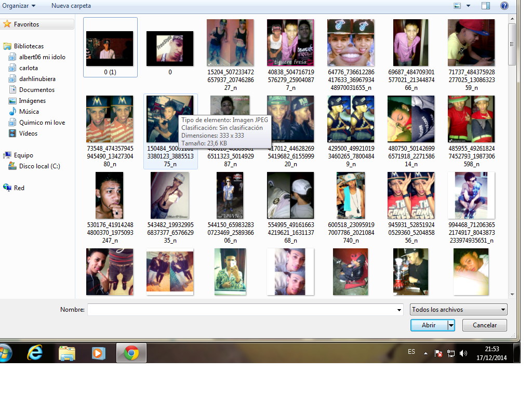Open the carlota library
The height and width of the screenshot is (399, 532).
pos(29,68)
